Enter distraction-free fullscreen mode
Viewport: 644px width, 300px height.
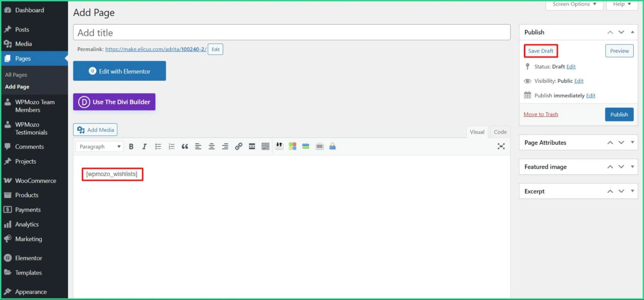click(501, 146)
